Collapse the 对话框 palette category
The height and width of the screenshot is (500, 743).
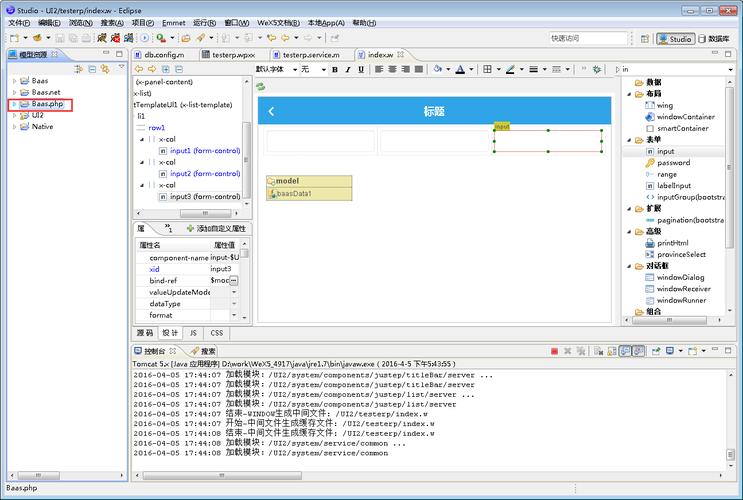[629, 266]
